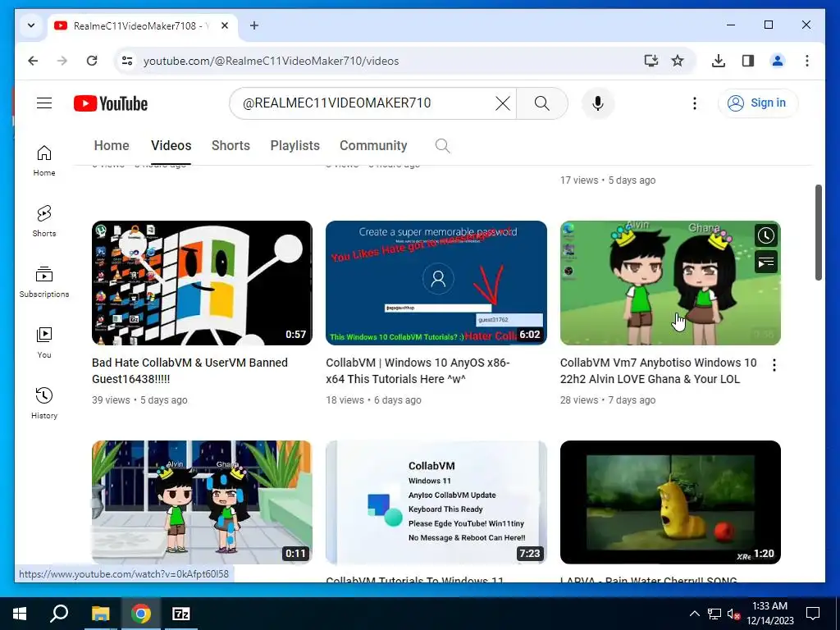Switch to the Shorts tab

click(231, 145)
